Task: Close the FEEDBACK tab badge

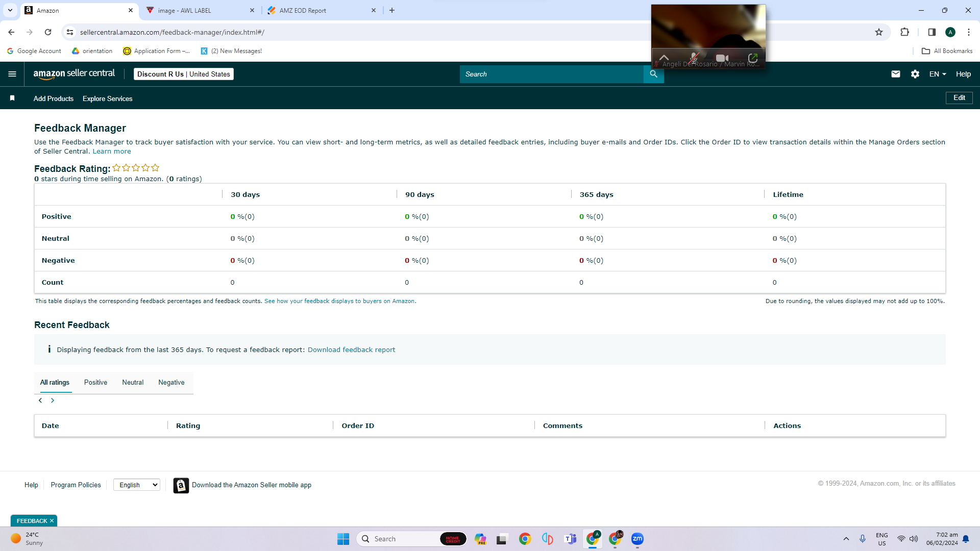Action: [52, 521]
